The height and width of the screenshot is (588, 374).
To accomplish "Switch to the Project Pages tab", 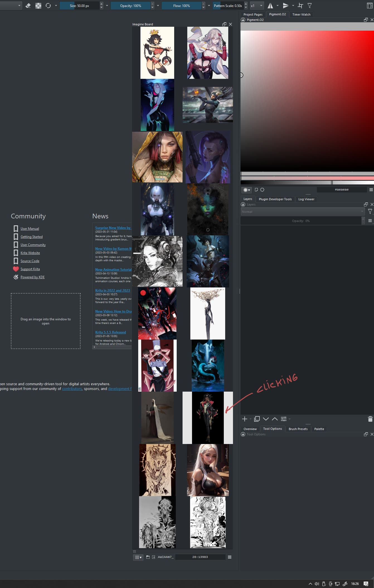I will [253, 14].
